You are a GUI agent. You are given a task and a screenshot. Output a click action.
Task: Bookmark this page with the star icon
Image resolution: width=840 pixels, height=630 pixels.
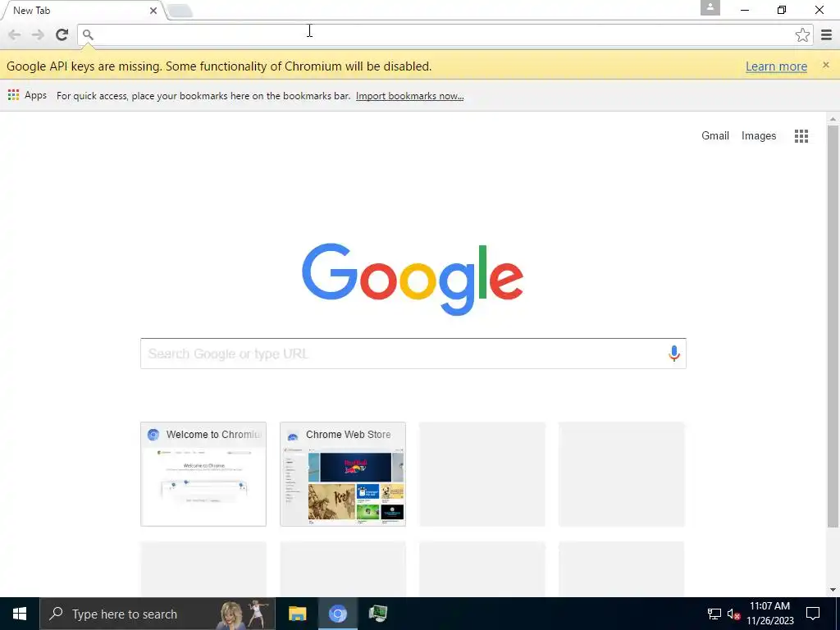(x=802, y=34)
